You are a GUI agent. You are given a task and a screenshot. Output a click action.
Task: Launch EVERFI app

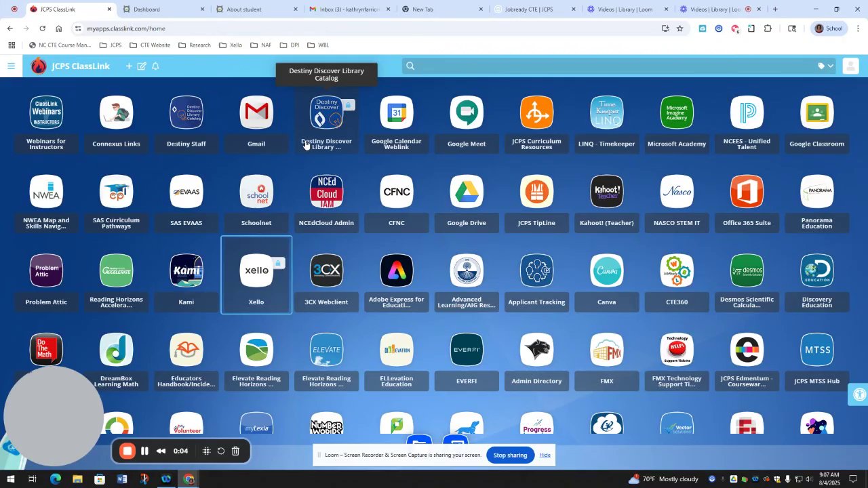click(x=467, y=361)
